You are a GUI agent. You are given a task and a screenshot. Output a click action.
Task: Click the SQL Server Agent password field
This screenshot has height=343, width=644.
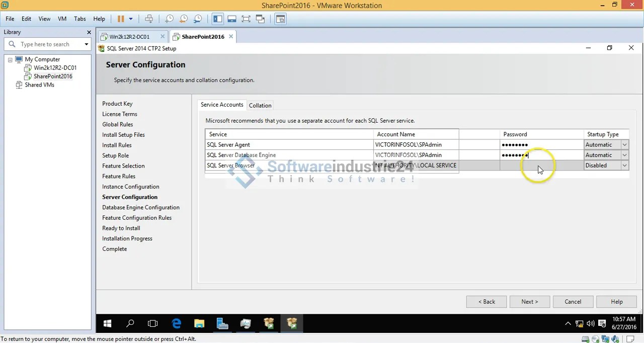click(x=541, y=145)
